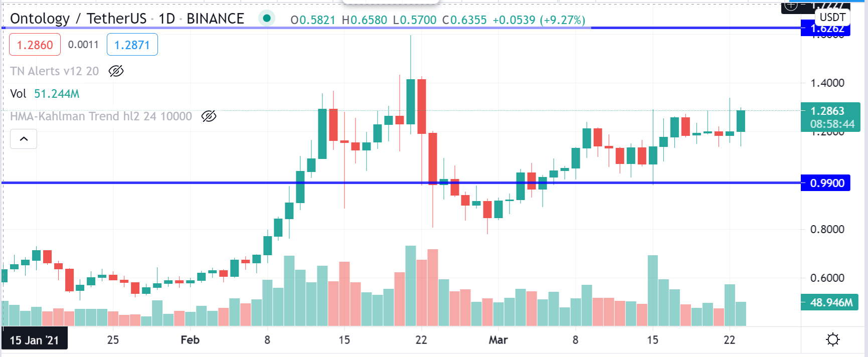The width and height of the screenshot is (868, 357).
Task: Open the USDT currency selector
Action: (x=832, y=18)
